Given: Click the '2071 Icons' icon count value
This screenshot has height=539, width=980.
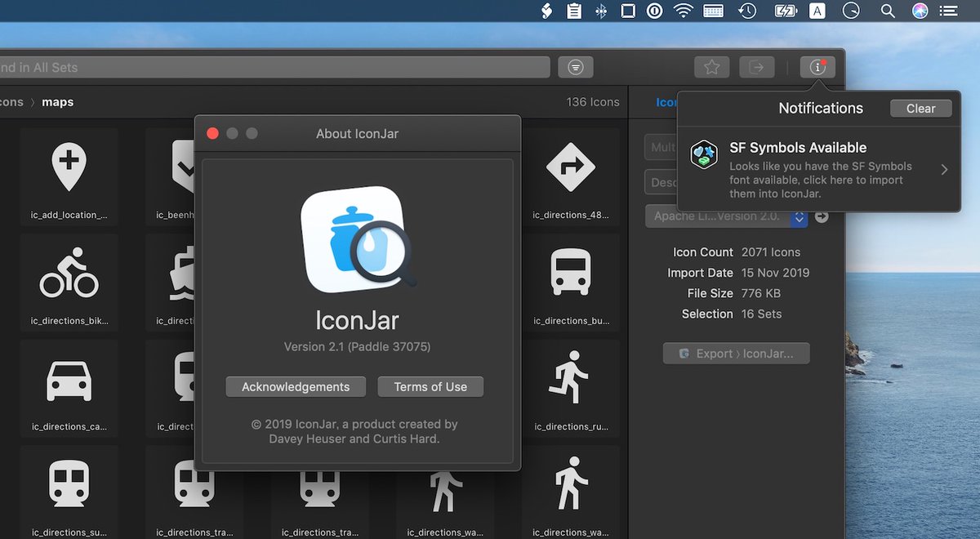Looking at the screenshot, I should point(771,252).
